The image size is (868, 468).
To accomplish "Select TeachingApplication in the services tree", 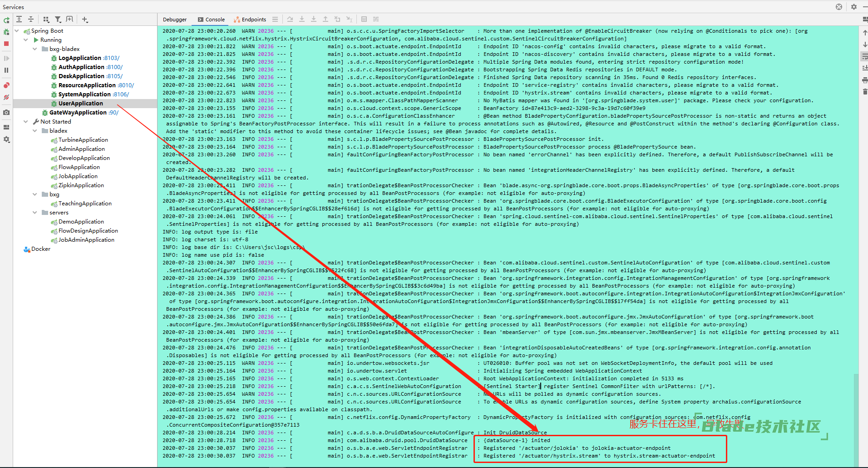I will [85, 204].
